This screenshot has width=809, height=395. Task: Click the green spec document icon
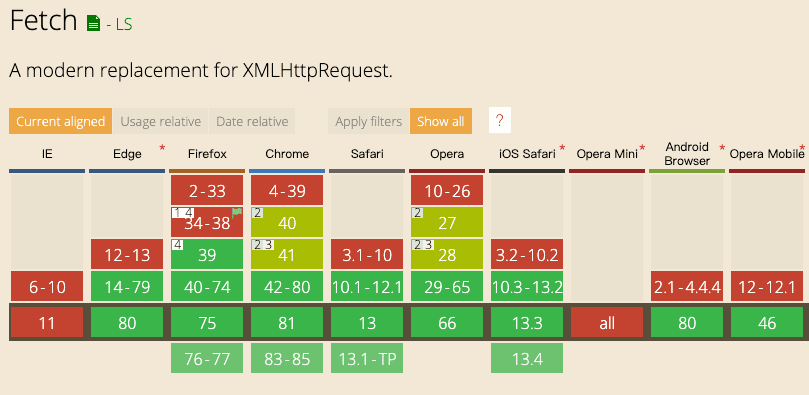pos(93,23)
